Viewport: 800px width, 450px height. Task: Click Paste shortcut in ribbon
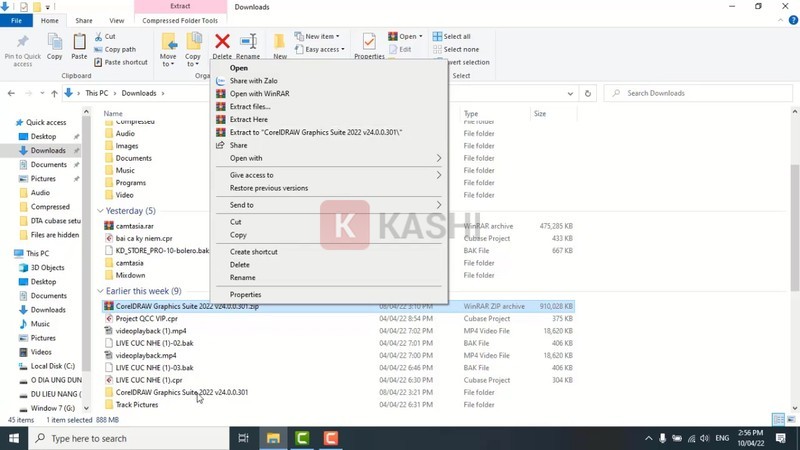(x=121, y=62)
